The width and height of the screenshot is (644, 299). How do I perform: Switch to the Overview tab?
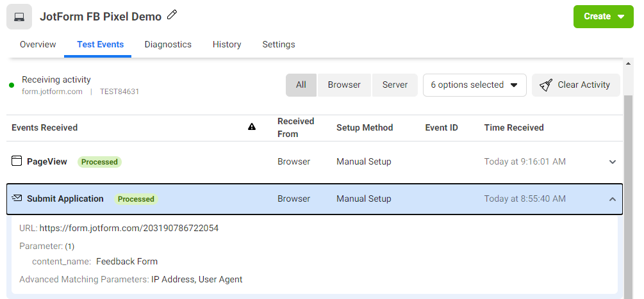pyautogui.click(x=38, y=45)
